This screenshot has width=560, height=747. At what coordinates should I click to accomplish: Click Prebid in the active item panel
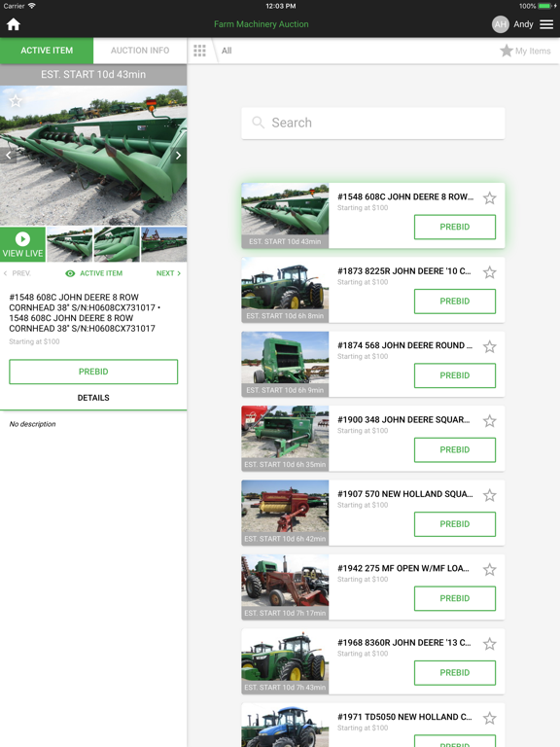(93, 372)
